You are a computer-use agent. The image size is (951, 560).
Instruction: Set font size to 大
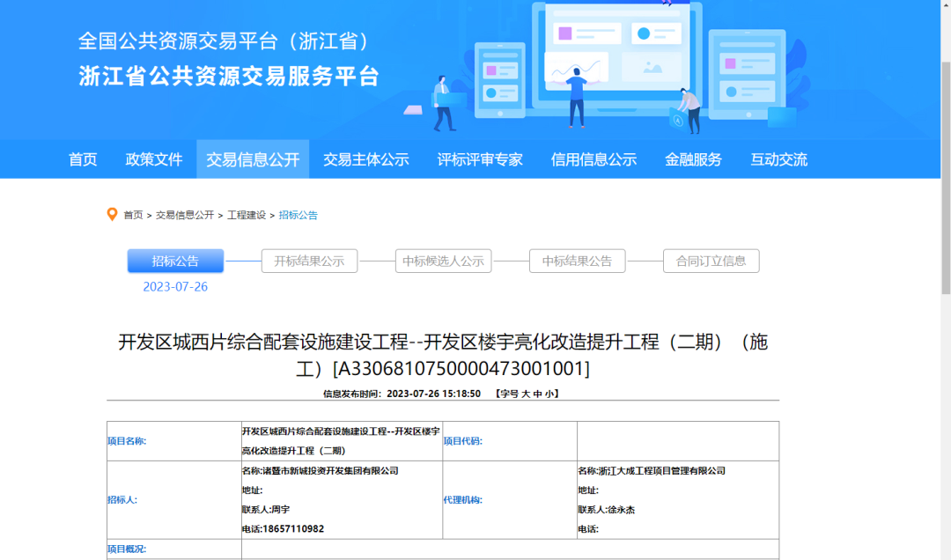tap(526, 394)
